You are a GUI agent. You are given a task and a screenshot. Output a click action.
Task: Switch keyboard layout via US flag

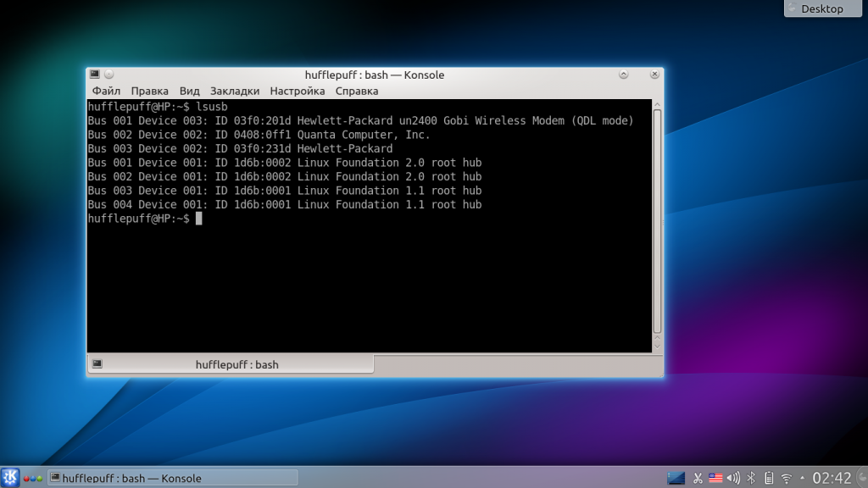click(715, 478)
